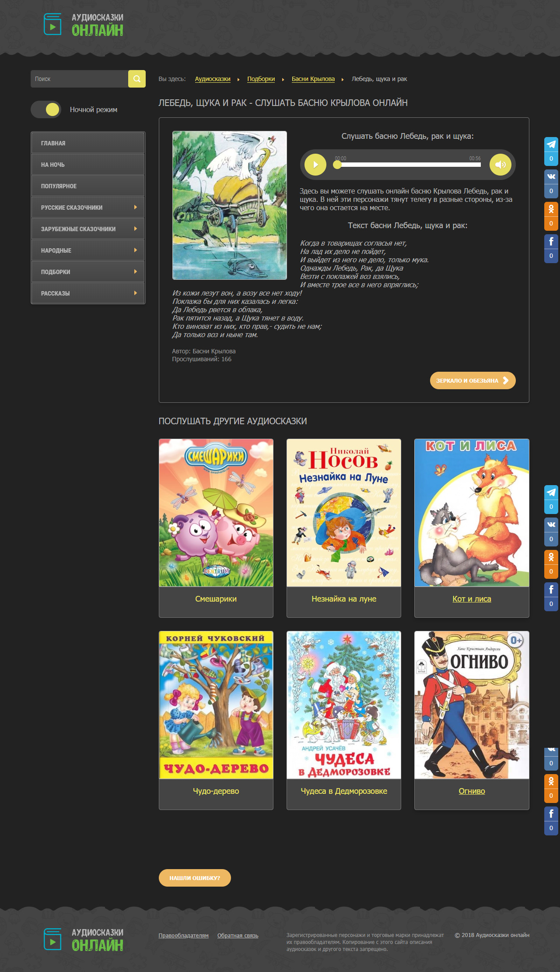This screenshot has width=560, height=972.
Task: Open the Чудо-дерево cover image
Action: coord(216,705)
